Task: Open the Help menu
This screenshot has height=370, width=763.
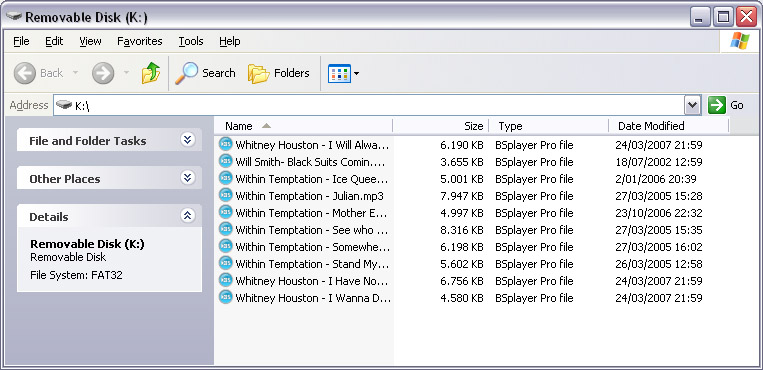Action: 230,41
